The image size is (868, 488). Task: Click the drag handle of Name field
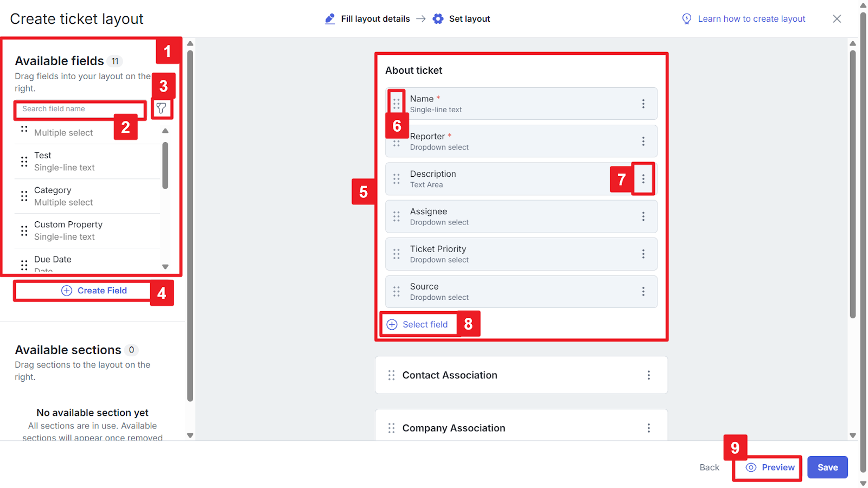pos(397,102)
